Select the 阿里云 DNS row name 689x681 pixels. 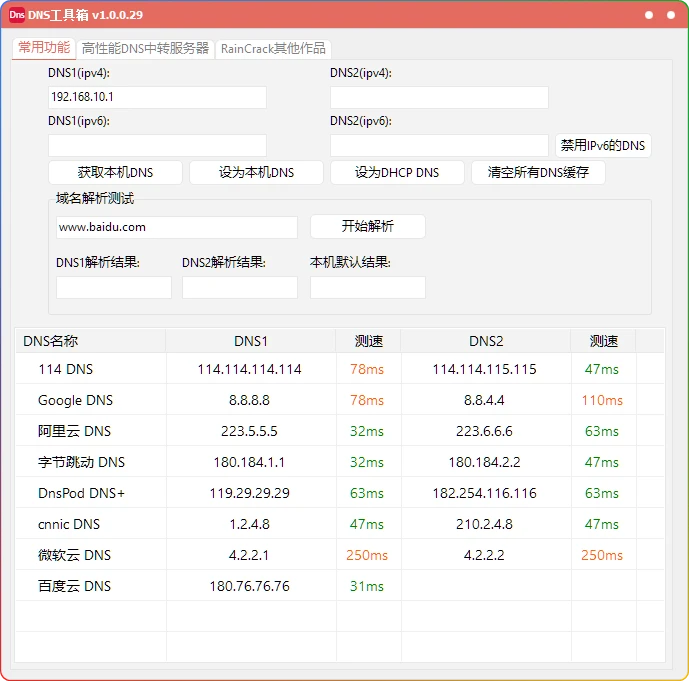tap(74, 431)
